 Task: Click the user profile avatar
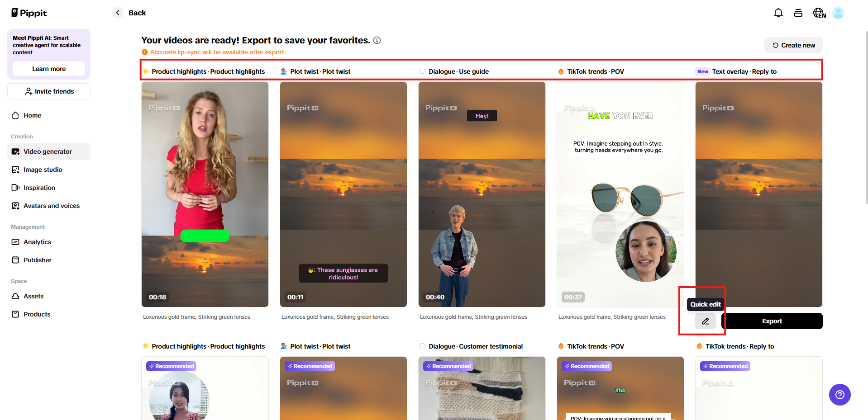click(x=838, y=13)
